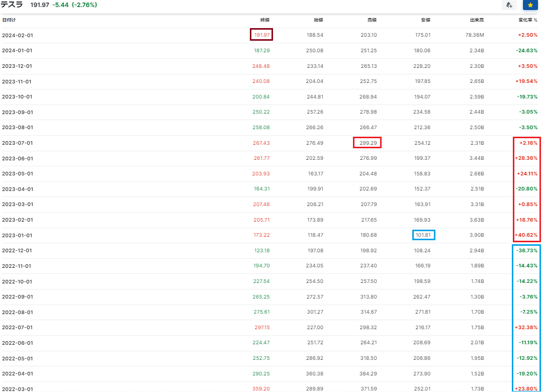
Task: Select the date 2023-06-01
Action: pos(18,158)
